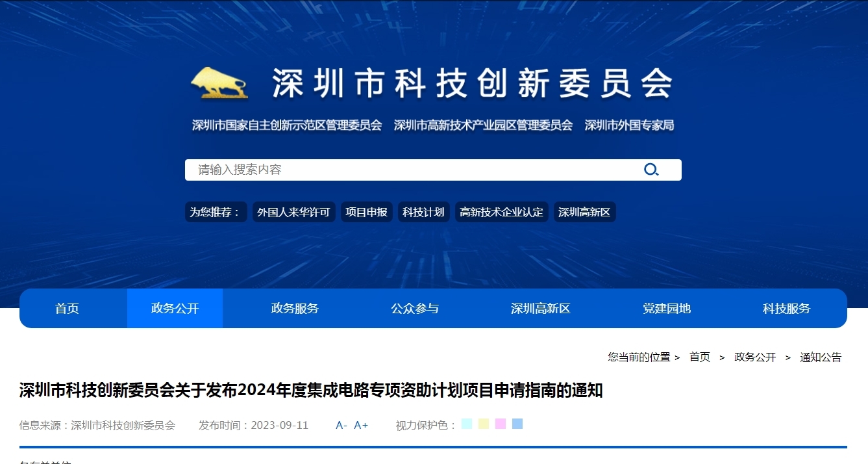Click 深圳高新区 in the recommended links row
Screen dimensions: 868x464
point(584,212)
